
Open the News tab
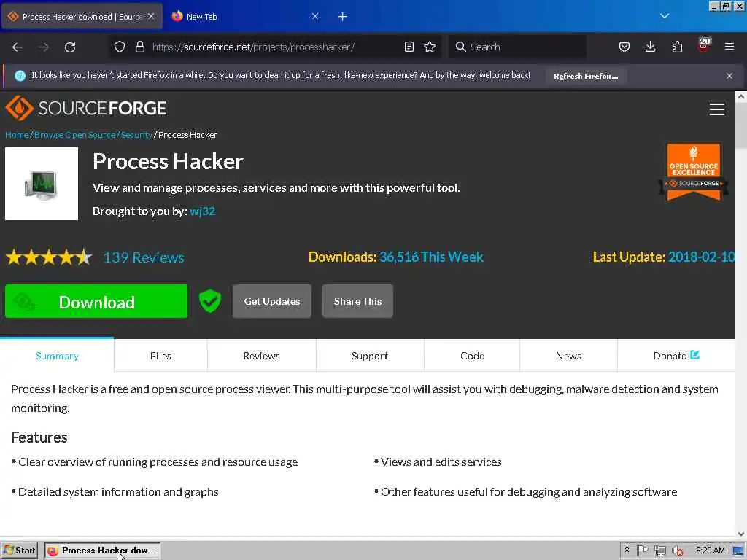point(568,356)
